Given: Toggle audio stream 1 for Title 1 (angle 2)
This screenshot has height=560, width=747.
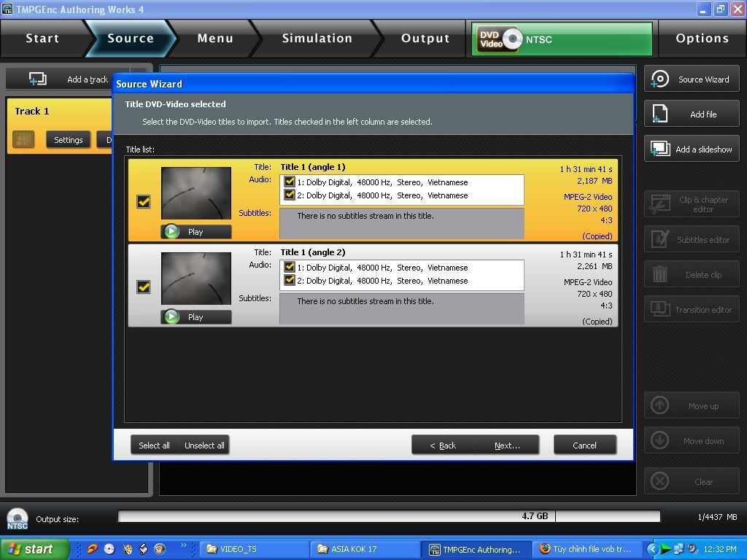Looking at the screenshot, I should [x=289, y=267].
